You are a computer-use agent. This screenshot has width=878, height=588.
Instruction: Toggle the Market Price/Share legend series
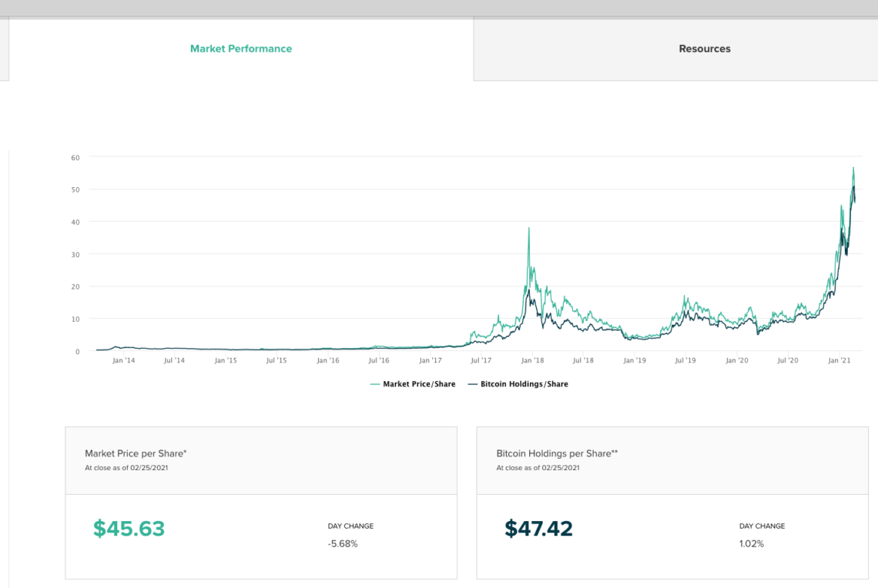419,383
